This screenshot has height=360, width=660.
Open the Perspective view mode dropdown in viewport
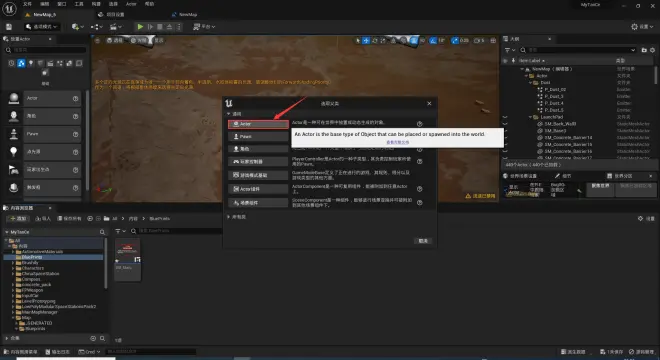pos(115,40)
